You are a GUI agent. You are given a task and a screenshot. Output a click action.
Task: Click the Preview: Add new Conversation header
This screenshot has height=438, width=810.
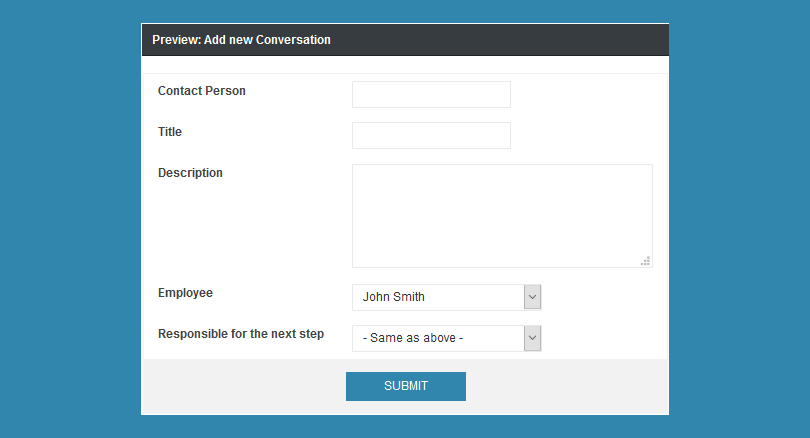click(241, 40)
